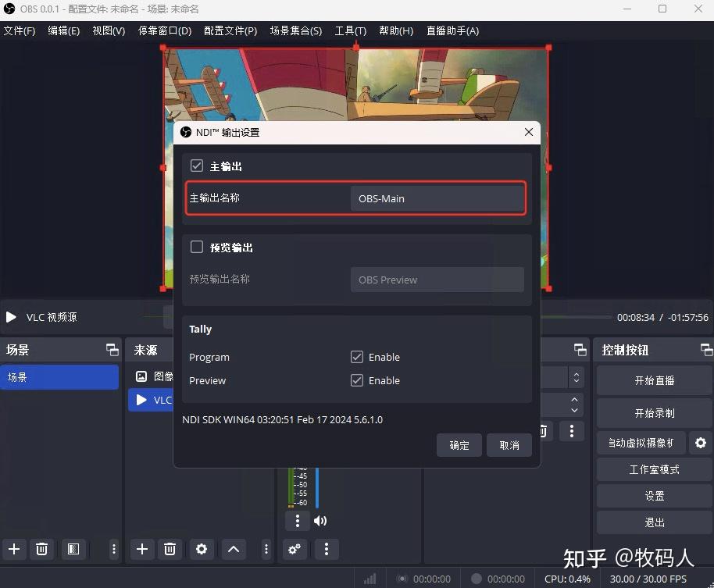Add a new source with the plus icon
Image resolution: width=714 pixels, height=588 pixels.
click(141, 549)
